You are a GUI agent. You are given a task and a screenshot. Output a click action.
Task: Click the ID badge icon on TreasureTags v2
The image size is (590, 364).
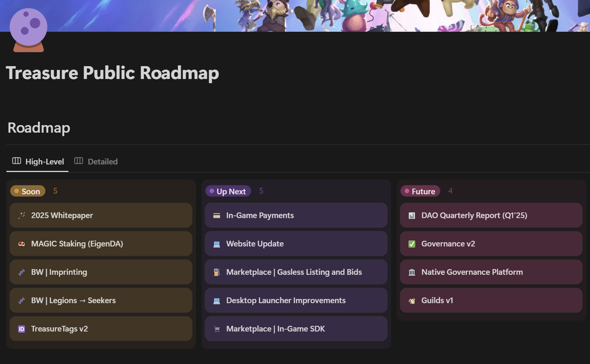coord(22,329)
